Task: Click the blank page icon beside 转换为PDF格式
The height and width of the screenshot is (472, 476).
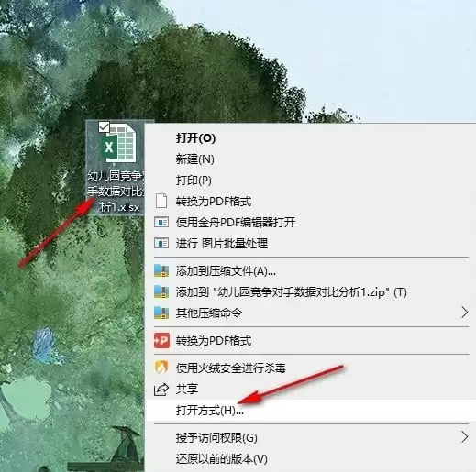Action: (x=161, y=201)
